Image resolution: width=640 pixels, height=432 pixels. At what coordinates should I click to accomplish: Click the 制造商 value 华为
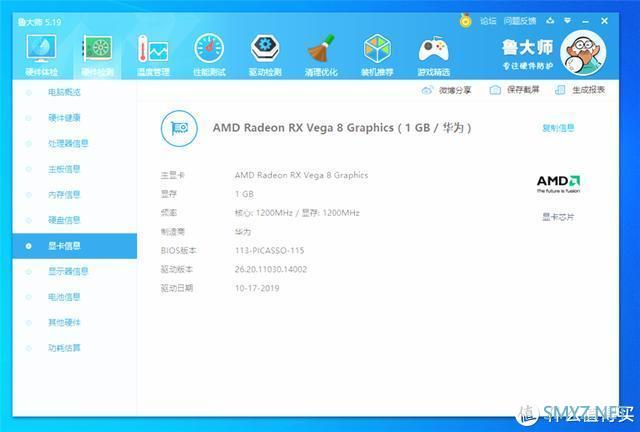click(x=243, y=232)
